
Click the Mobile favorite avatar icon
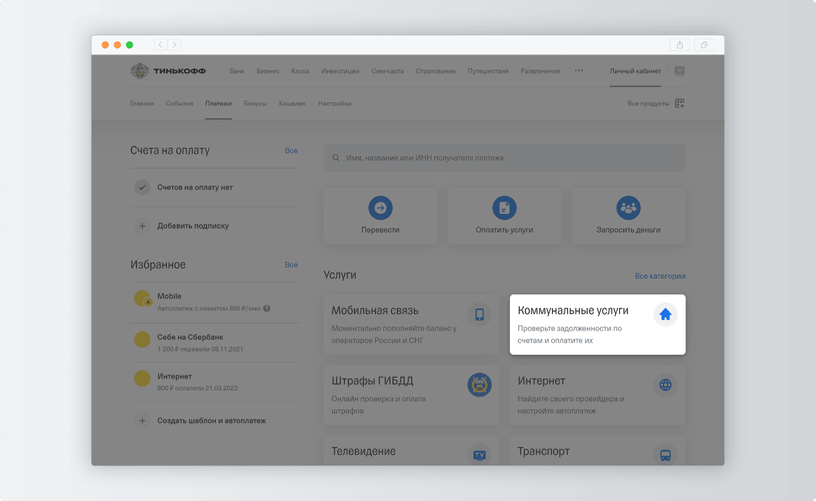click(142, 299)
